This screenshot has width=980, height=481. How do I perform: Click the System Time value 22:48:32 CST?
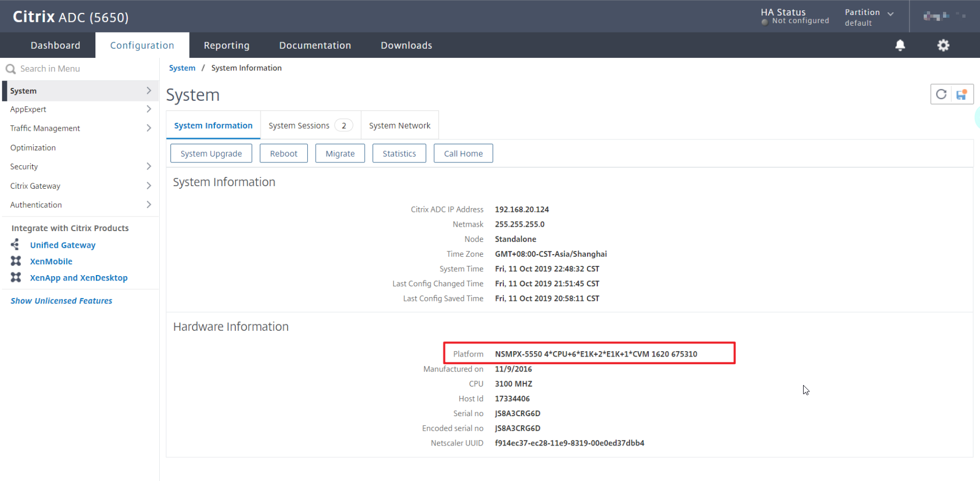pyautogui.click(x=547, y=269)
